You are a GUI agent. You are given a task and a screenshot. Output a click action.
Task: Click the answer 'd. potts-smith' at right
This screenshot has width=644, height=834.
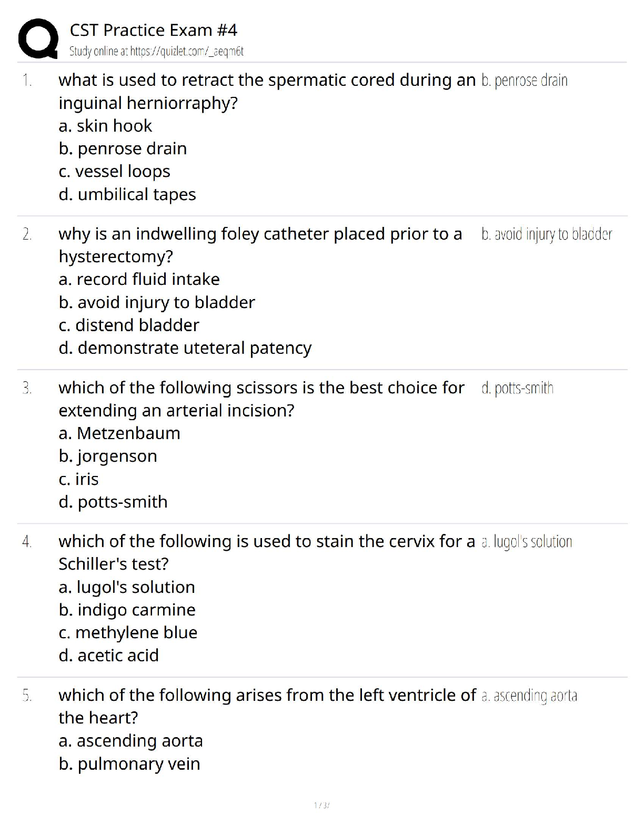click(517, 389)
